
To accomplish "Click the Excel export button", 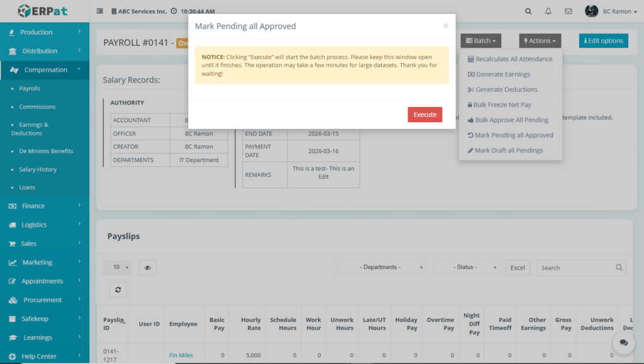I will [518, 268].
